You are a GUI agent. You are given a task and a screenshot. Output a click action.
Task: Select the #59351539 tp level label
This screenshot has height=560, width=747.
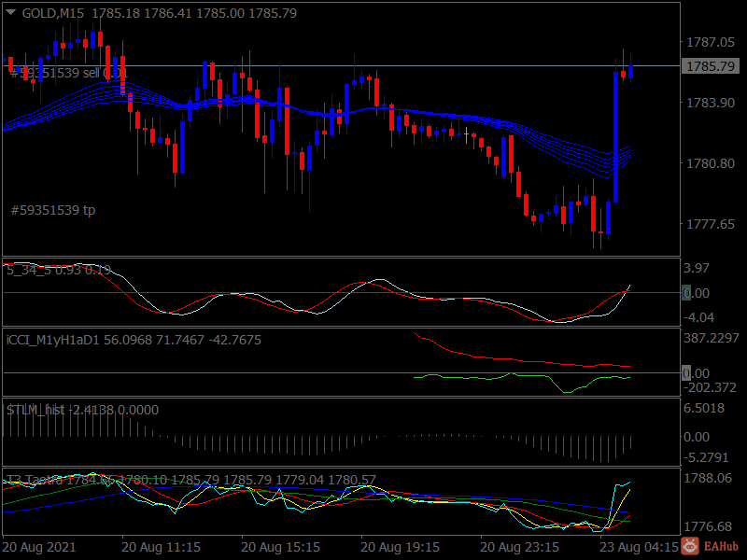(x=53, y=210)
